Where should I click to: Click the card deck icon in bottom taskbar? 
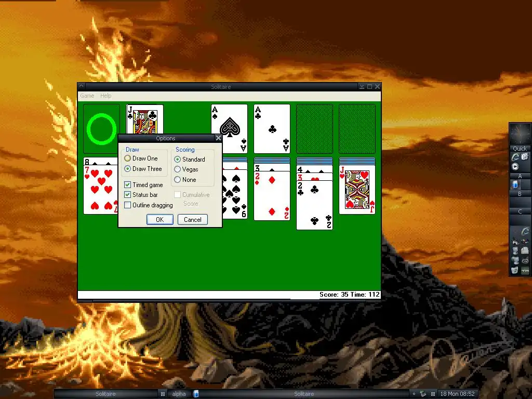tap(196, 394)
